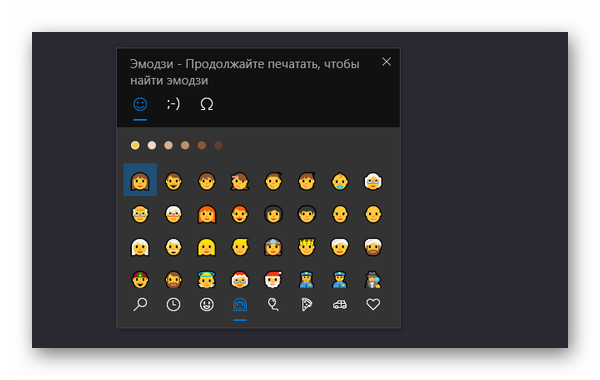Switch to the Omega symbols tab
Image resolution: width=600 pixels, height=380 pixels.
pyautogui.click(x=207, y=104)
